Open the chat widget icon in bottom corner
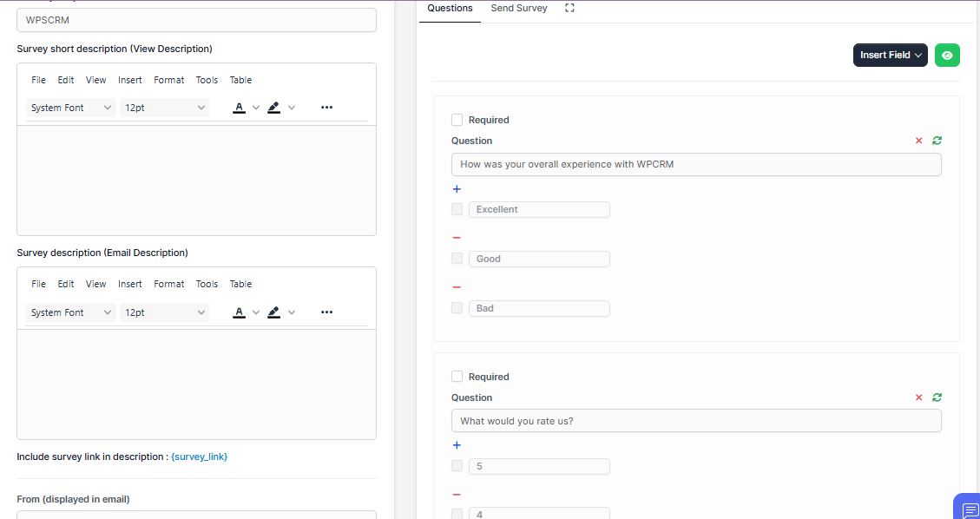Screen dimensions: 980x519 point(969,509)
